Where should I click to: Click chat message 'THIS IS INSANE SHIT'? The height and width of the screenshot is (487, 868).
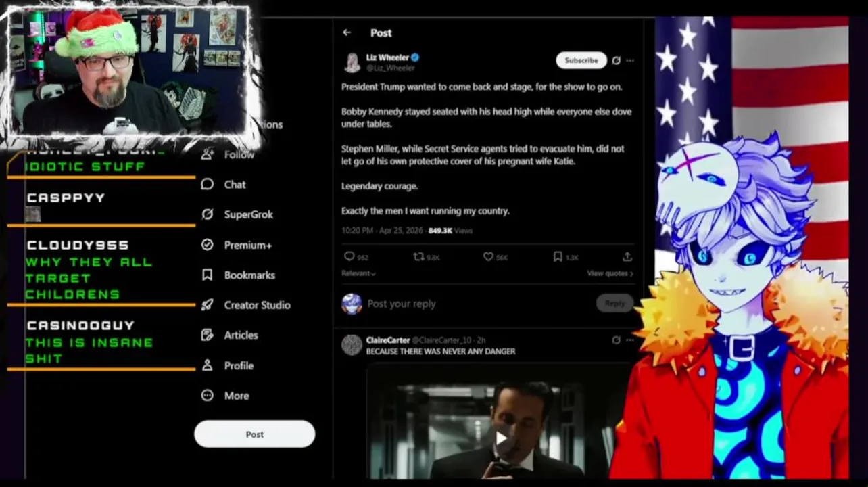[x=89, y=350]
